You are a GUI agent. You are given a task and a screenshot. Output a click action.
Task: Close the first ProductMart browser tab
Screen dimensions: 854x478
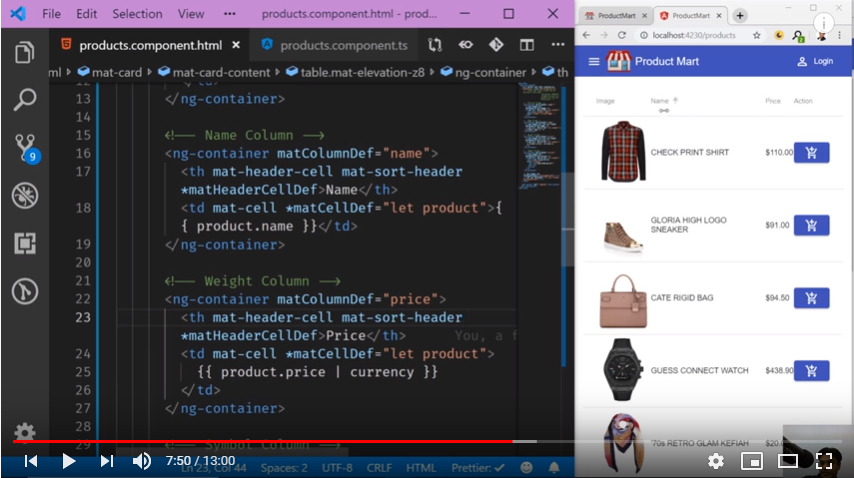(644, 16)
